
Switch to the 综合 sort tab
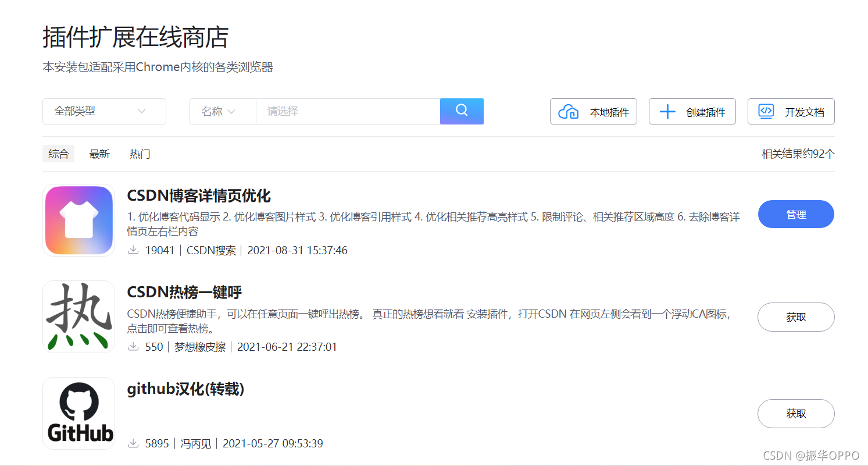(58, 154)
